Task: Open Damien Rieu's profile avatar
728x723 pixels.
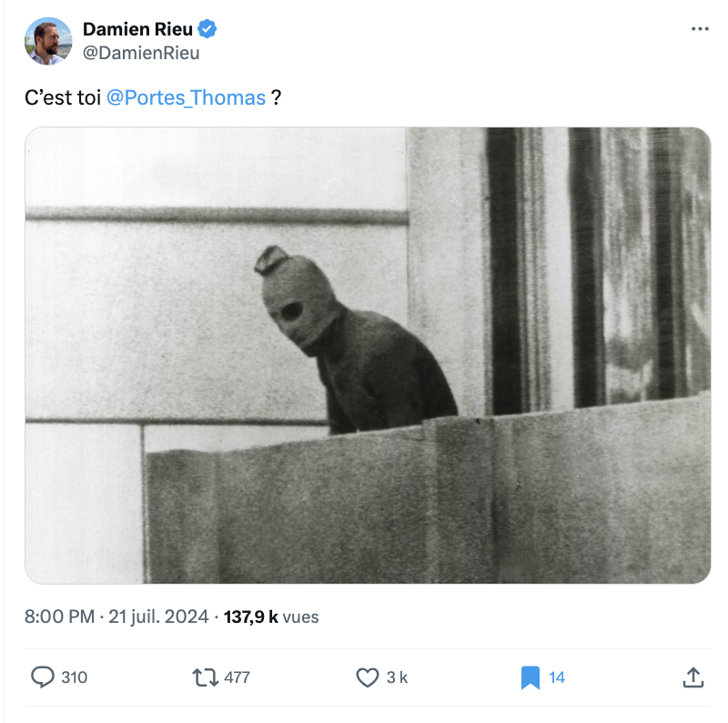Action: (x=48, y=41)
